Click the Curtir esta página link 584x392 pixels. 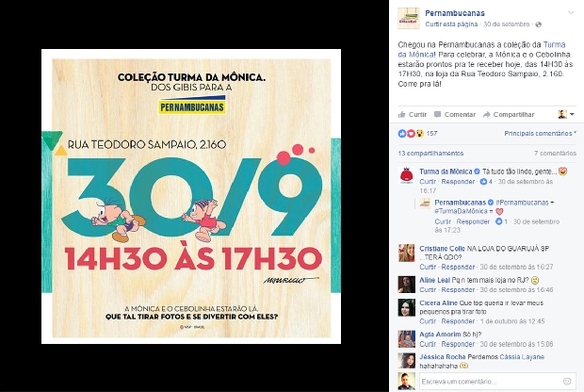(x=451, y=24)
